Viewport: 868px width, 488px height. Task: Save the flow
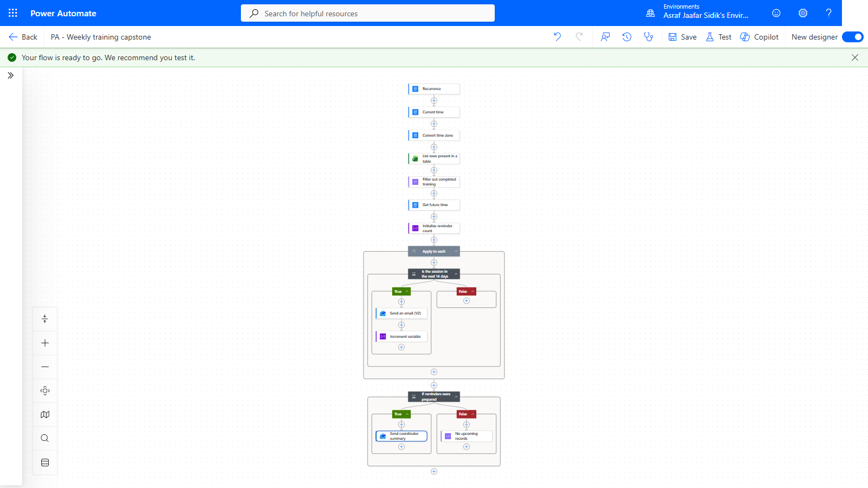tap(682, 37)
